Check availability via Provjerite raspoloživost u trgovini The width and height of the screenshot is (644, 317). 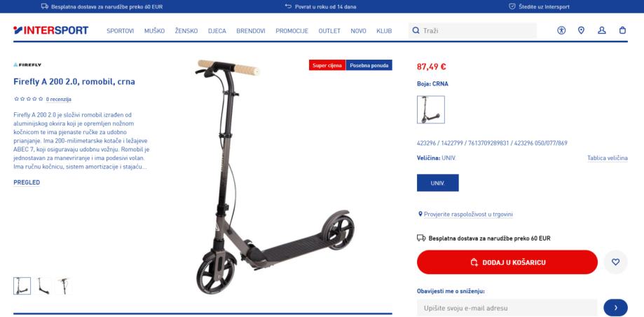coord(468,214)
